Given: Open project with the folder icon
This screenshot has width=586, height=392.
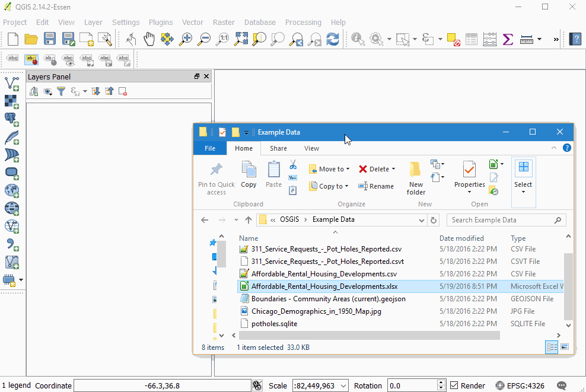Looking at the screenshot, I should 31,39.
